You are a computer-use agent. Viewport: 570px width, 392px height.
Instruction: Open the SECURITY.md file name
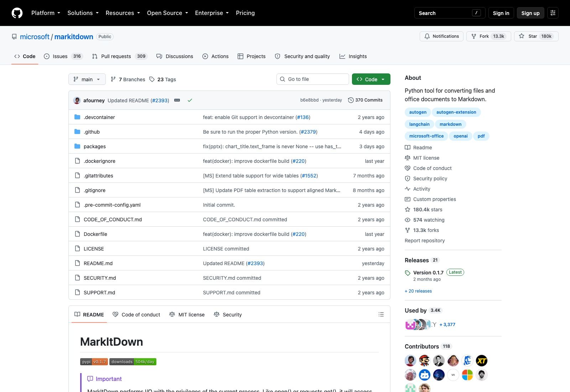(100, 278)
